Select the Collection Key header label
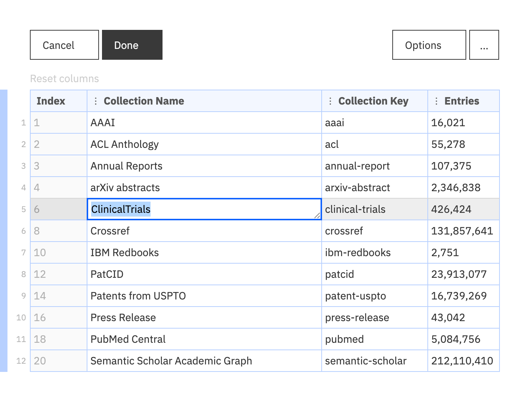This screenshot has width=532, height=407. [373, 101]
